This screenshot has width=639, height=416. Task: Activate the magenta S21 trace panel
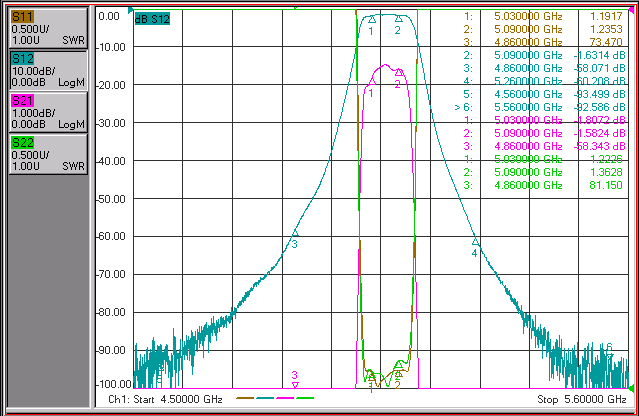pyautogui.click(x=48, y=112)
